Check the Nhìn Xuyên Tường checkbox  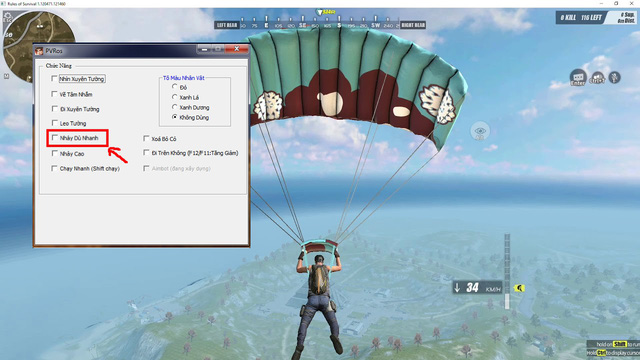pyautogui.click(x=54, y=78)
